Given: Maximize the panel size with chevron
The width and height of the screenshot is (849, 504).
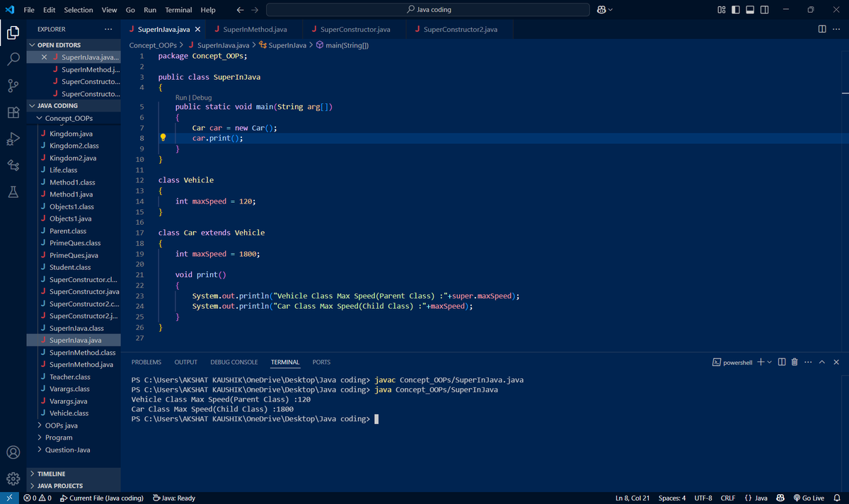Looking at the screenshot, I should (822, 362).
